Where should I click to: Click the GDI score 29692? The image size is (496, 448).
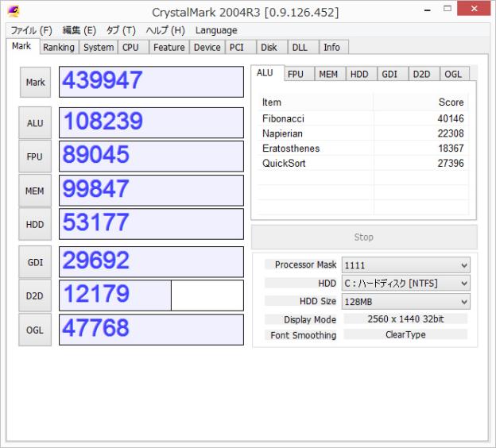[151, 262]
